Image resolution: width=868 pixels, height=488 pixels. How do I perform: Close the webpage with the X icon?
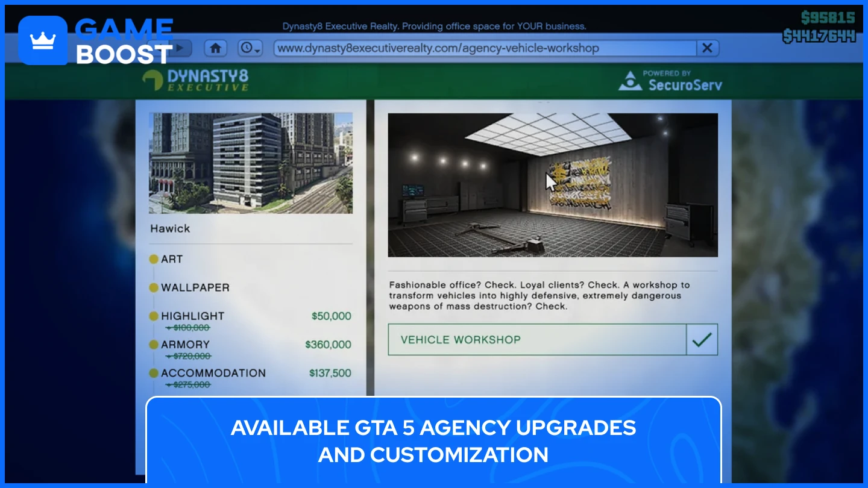[x=707, y=48]
